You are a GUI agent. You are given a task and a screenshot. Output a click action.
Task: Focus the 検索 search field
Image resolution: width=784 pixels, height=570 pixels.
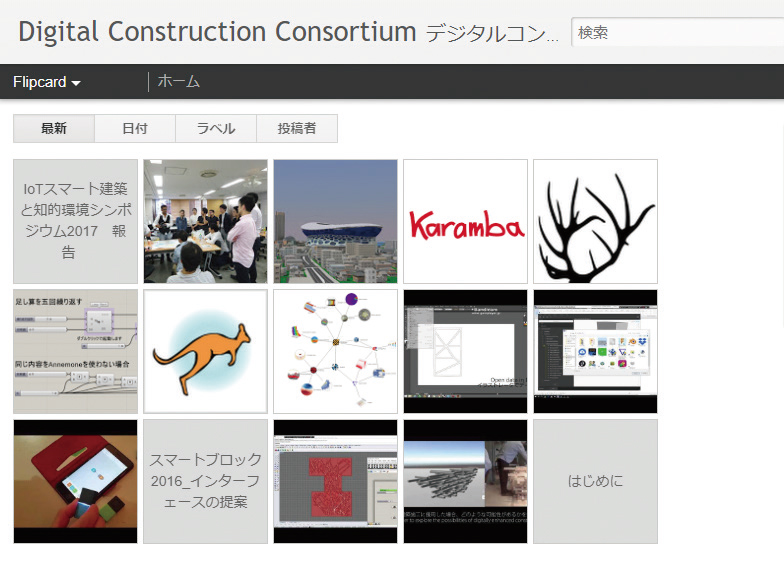click(678, 32)
